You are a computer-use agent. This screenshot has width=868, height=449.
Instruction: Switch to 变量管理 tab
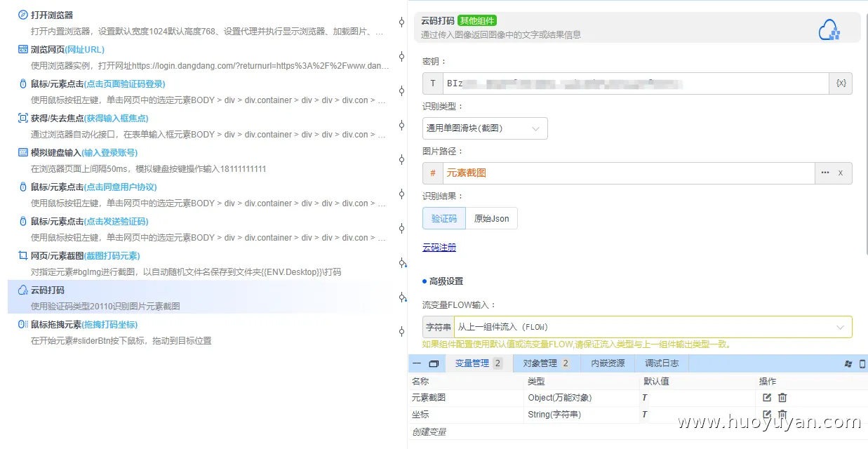point(479,363)
